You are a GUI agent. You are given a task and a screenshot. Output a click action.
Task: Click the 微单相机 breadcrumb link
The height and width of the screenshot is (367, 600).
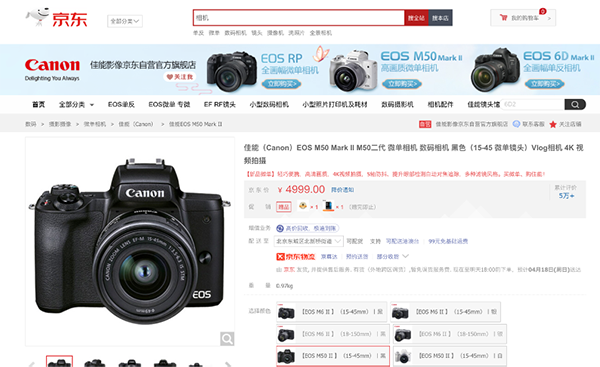pyautogui.click(x=95, y=124)
